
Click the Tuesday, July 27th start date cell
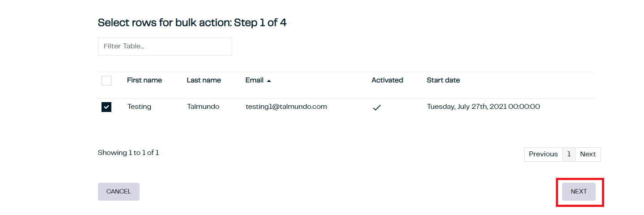click(x=483, y=107)
